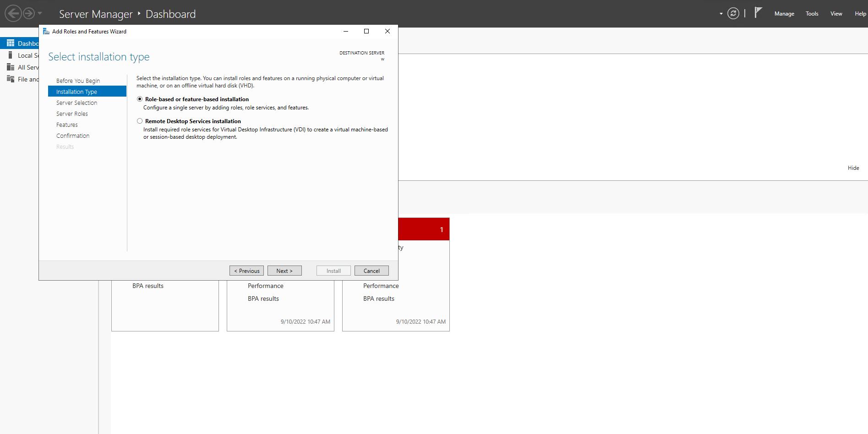The image size is (868, 434).
Task: Open Performance in the red-header dashboard tile
Action: point(381,286)
